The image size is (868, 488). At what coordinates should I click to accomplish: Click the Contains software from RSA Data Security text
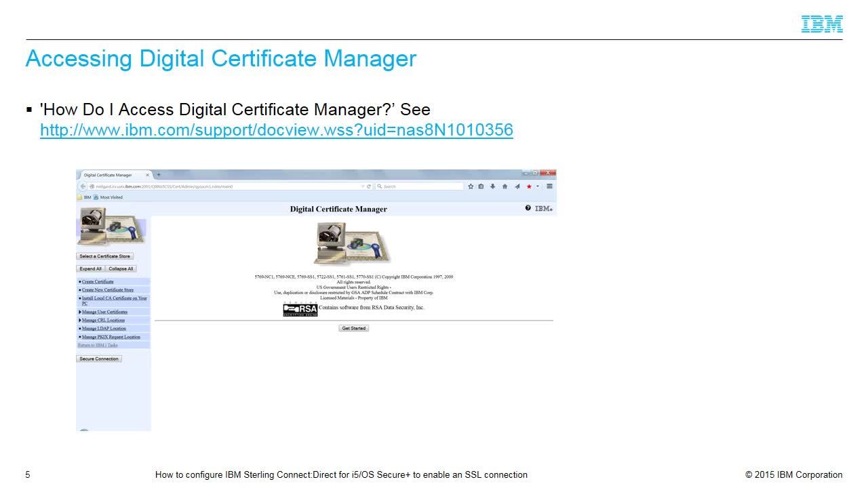pos(372,308)
